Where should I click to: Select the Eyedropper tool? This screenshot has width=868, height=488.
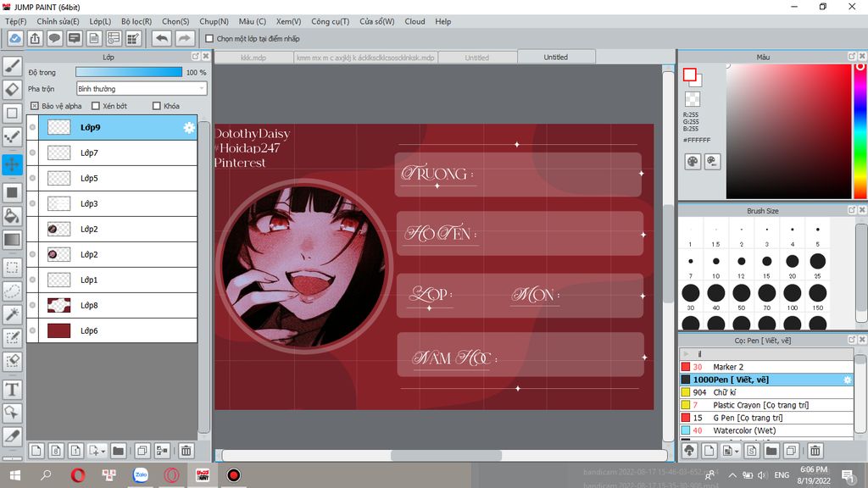12,436
